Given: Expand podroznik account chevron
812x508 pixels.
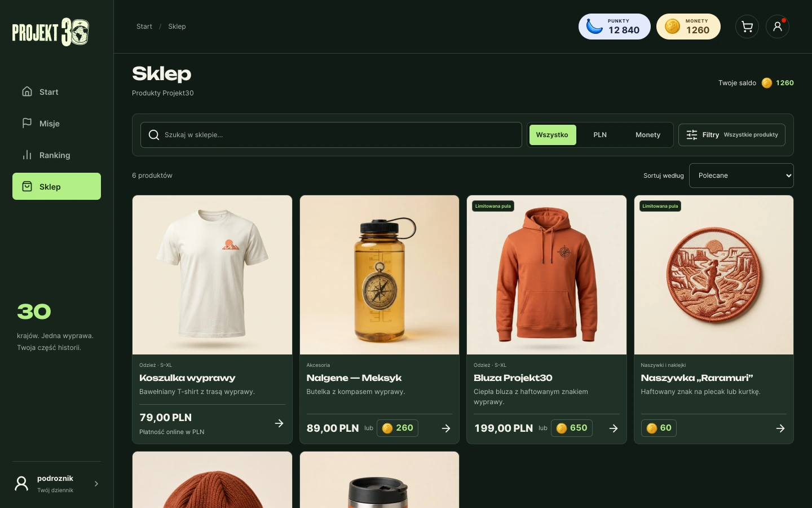Looking at the screenshot, I should click(96, 484).
